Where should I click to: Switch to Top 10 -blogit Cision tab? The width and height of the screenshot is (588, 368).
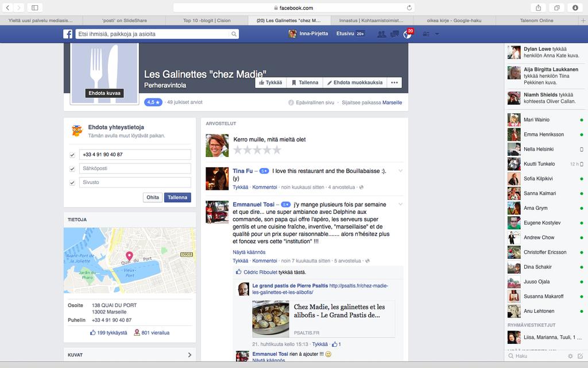[x=207, y=21]
